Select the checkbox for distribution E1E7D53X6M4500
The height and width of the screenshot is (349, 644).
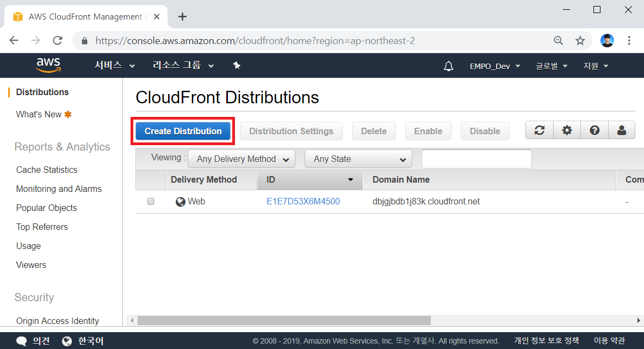(x=151, y=201)
